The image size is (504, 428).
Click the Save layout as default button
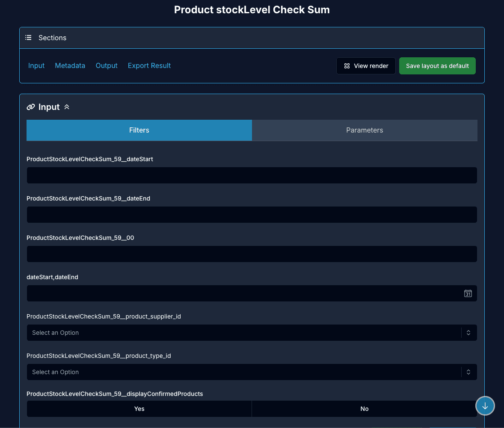437,66
